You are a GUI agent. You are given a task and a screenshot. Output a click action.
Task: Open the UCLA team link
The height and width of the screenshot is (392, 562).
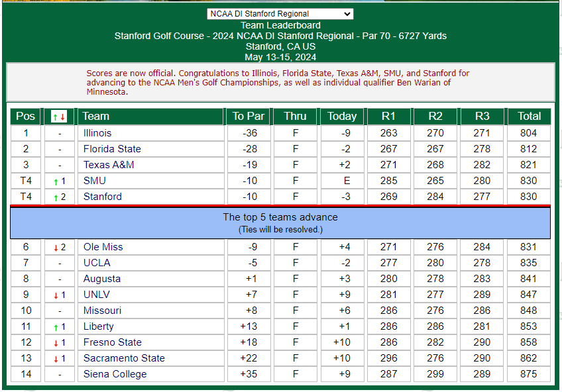point(97,263)
